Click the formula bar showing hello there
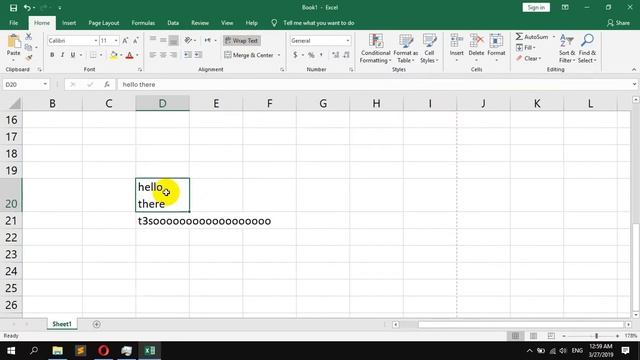Viewport: 640px width, 360px height. click(x=376, y=84)
